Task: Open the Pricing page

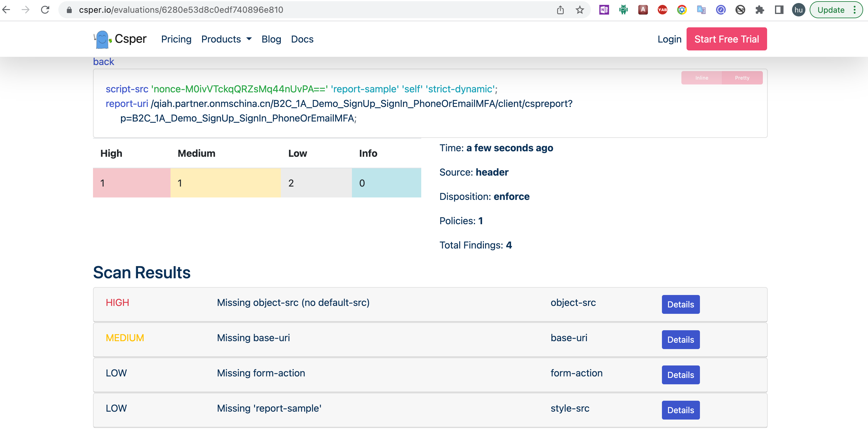Action: tap(176, 39)
